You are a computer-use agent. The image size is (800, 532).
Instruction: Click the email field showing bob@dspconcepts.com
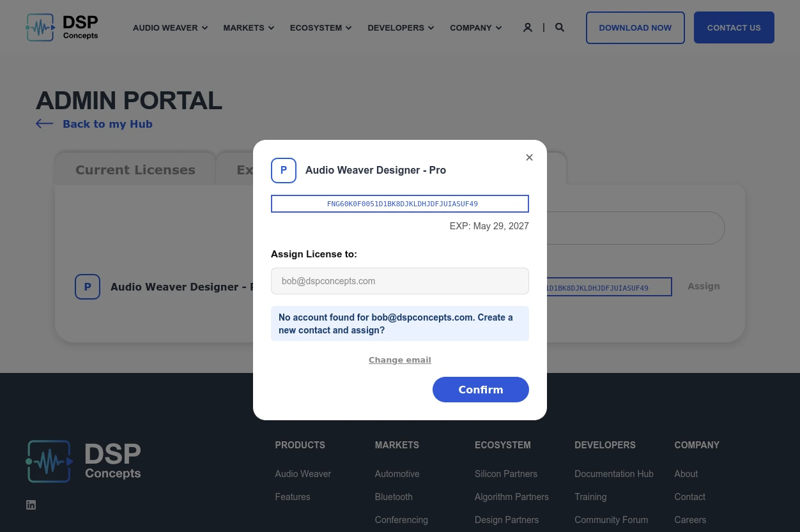[x=400, y=281]
